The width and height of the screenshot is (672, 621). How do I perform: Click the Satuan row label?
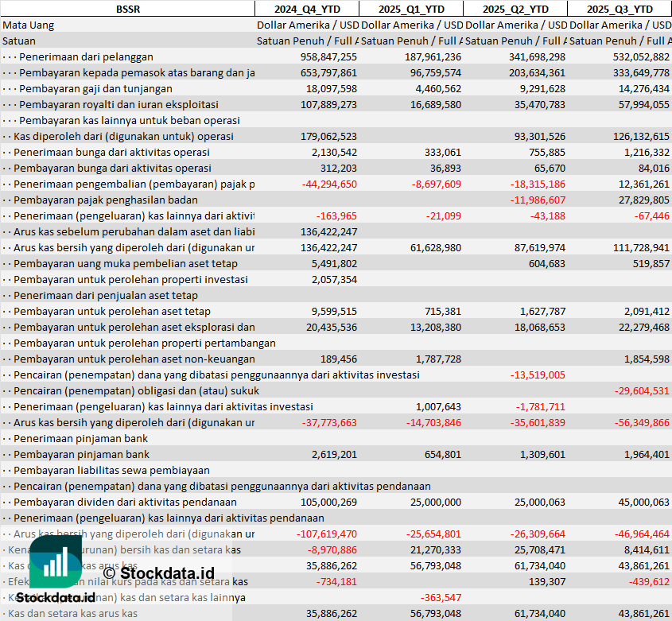point(19,41)
